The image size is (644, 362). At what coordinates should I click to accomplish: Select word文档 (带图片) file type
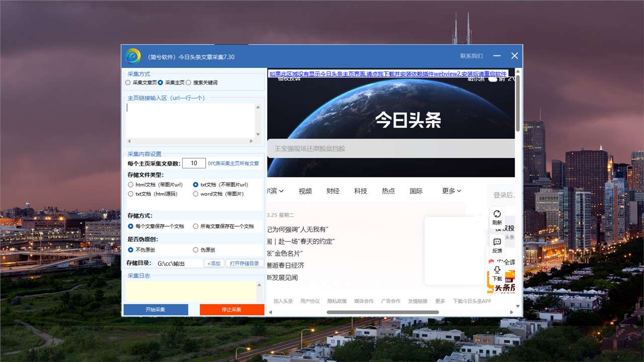[196, 194]
